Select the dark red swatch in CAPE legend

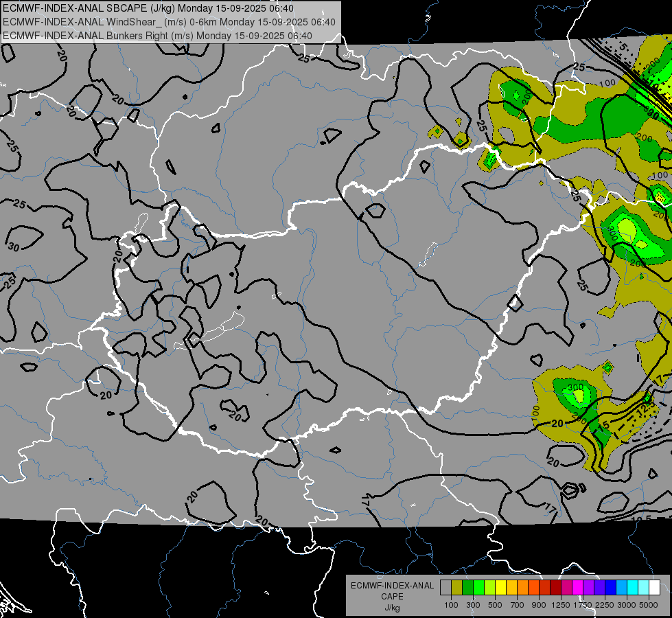(555, 587)
